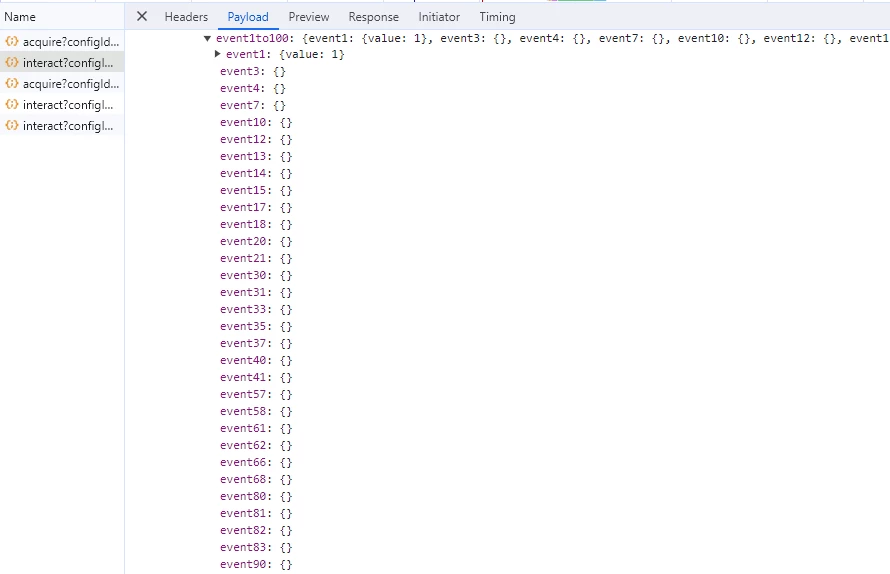Click the event14 property row
The image size is (890, 574).
(x=256, y=174)
